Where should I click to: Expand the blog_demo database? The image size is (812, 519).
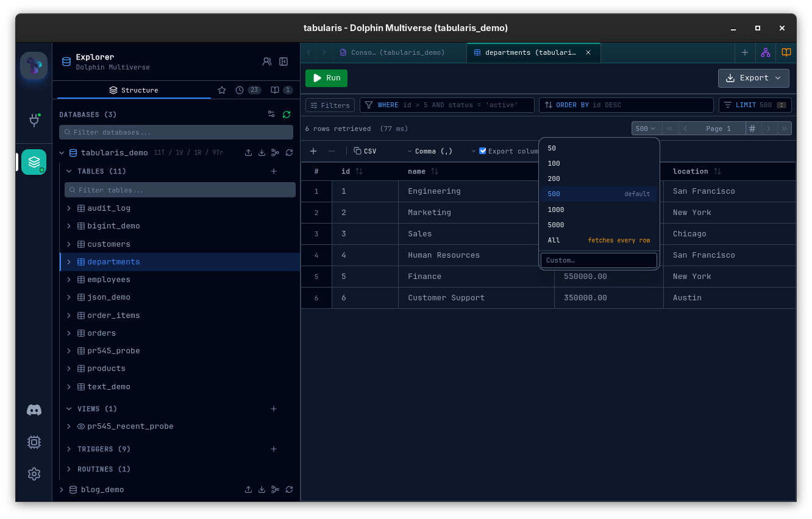point(62,490)
